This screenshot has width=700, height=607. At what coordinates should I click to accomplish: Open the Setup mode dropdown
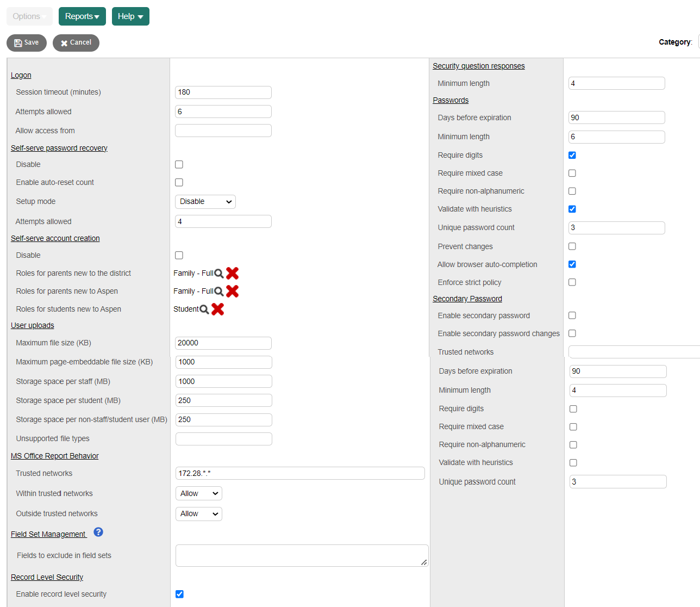[205, 201]
